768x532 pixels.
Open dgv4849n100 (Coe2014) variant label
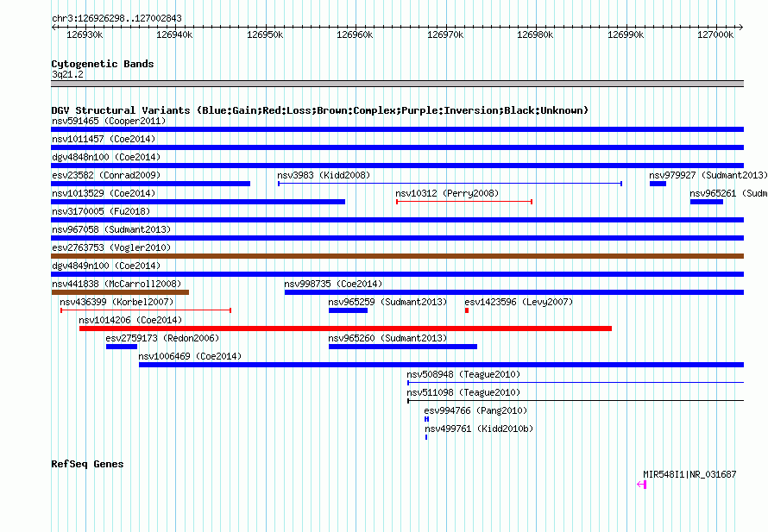[106, 266]
